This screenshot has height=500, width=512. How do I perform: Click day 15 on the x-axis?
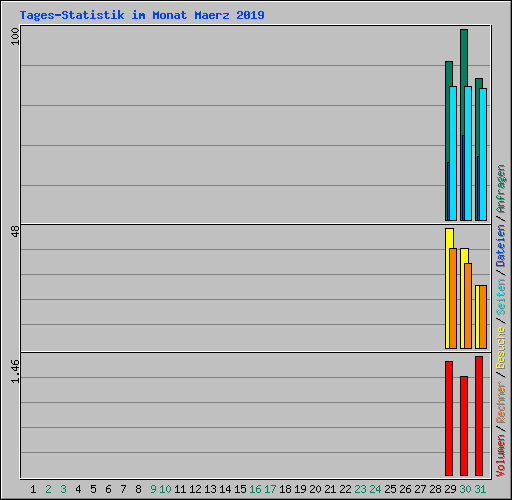pyautogui.click(x=240, y=489)
